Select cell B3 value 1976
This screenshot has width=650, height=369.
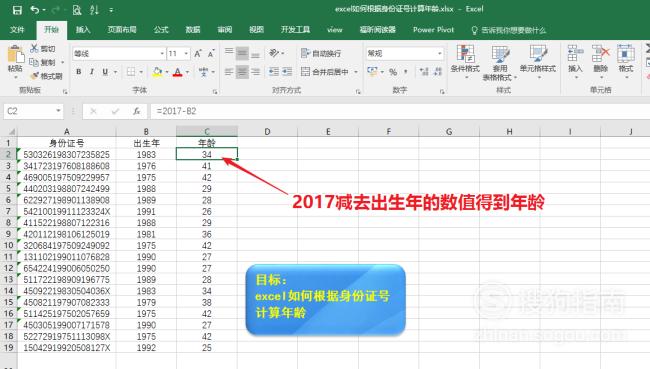146,166
